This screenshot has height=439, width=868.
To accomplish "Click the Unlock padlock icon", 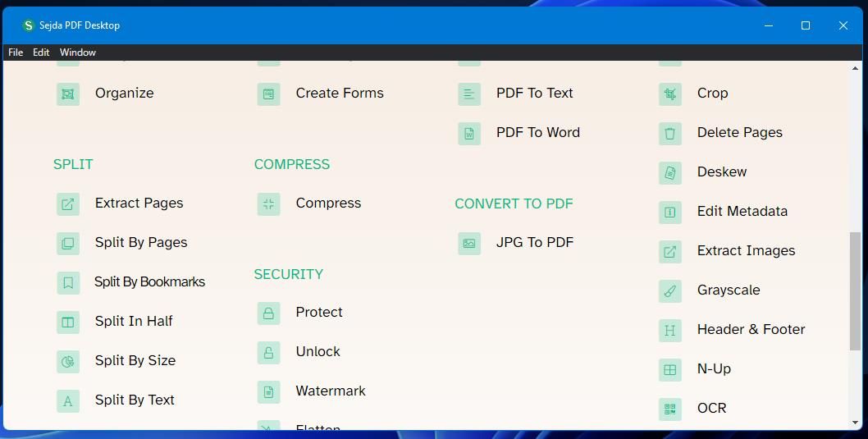I will click(x=268, y=353).
